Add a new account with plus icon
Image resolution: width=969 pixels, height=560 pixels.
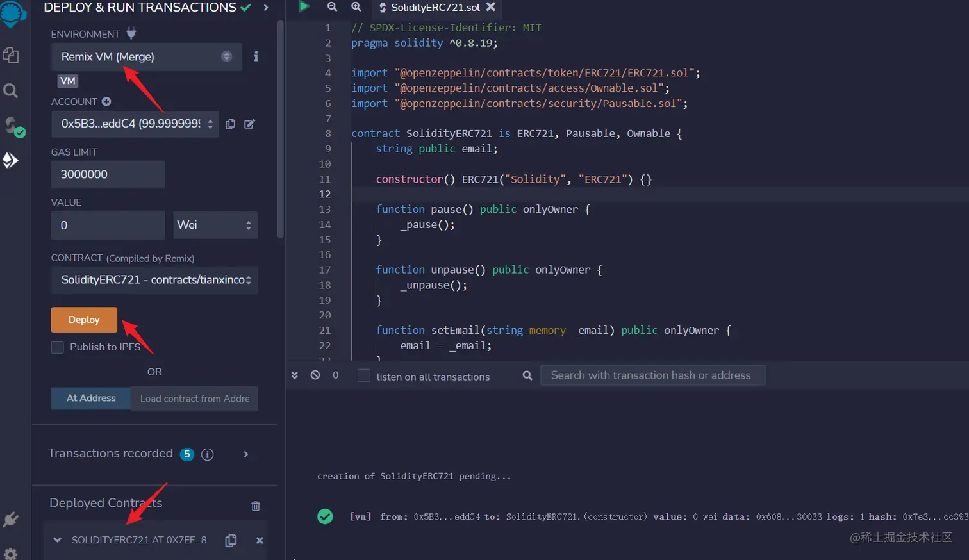pos(106,101)
